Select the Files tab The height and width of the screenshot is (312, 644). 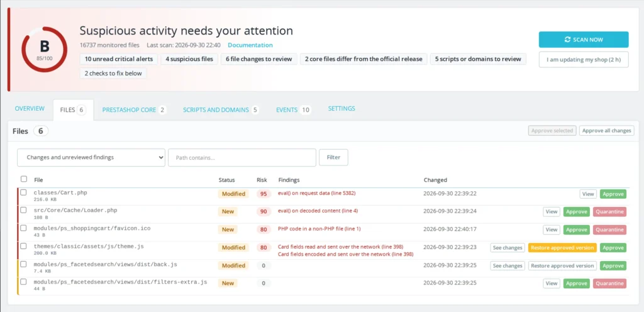click(73, 110)
